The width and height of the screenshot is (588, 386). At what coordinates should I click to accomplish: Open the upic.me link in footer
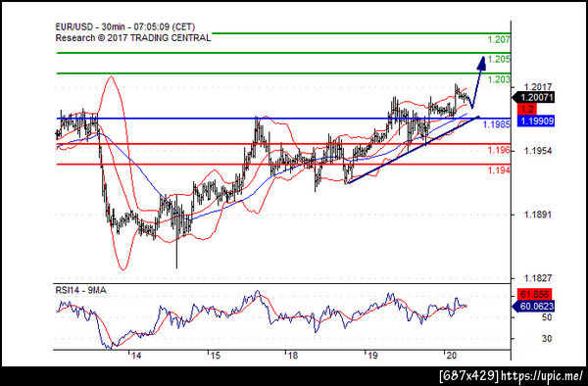coord(542,376)
